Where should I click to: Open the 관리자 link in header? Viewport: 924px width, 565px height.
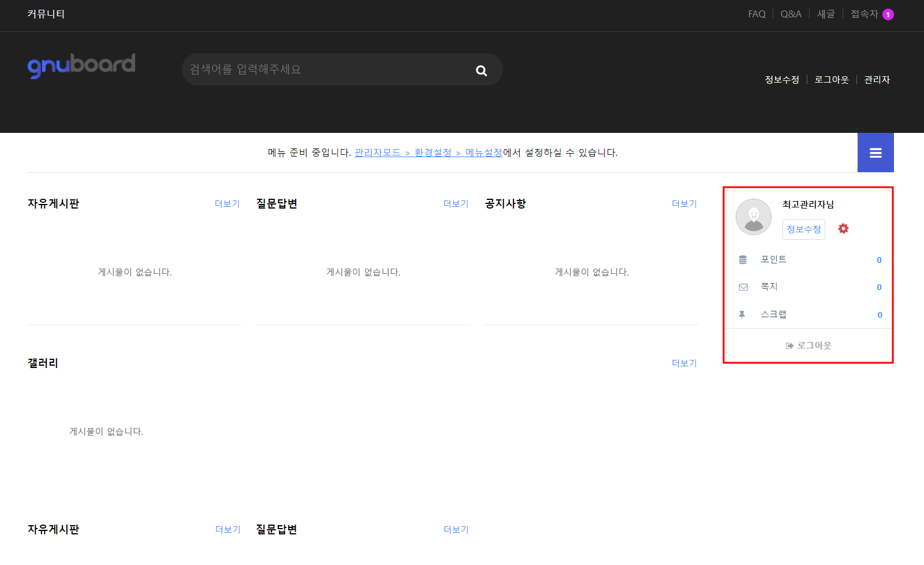[x=877, y=80]
